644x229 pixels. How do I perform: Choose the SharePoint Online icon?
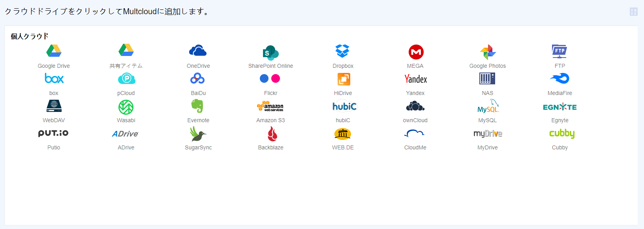[270, 52]
